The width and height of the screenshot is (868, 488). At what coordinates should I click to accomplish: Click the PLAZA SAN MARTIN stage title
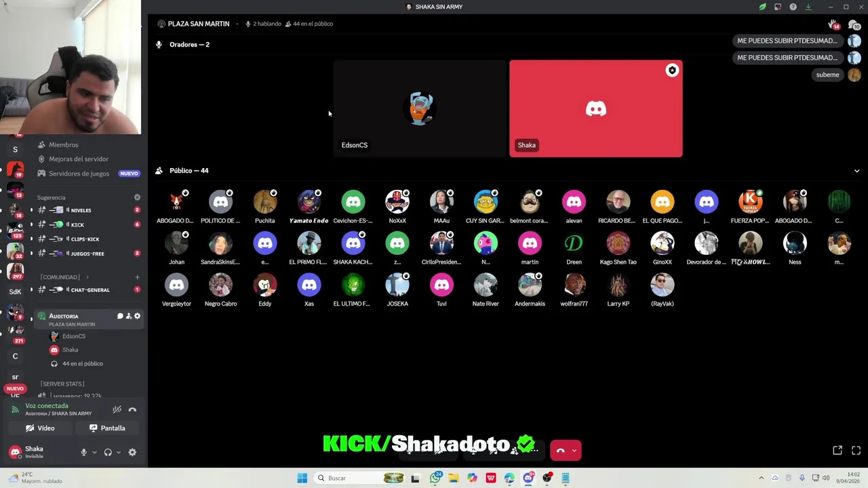(x=199, y=24)
